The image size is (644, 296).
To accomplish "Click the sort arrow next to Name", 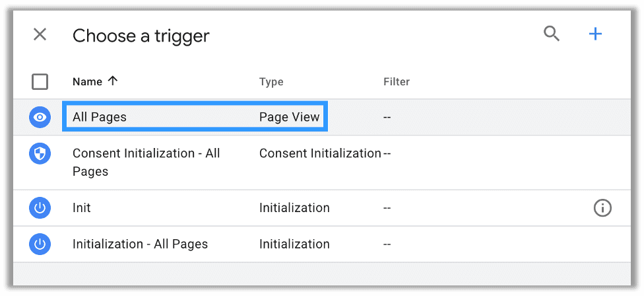I will coord(113,81).
